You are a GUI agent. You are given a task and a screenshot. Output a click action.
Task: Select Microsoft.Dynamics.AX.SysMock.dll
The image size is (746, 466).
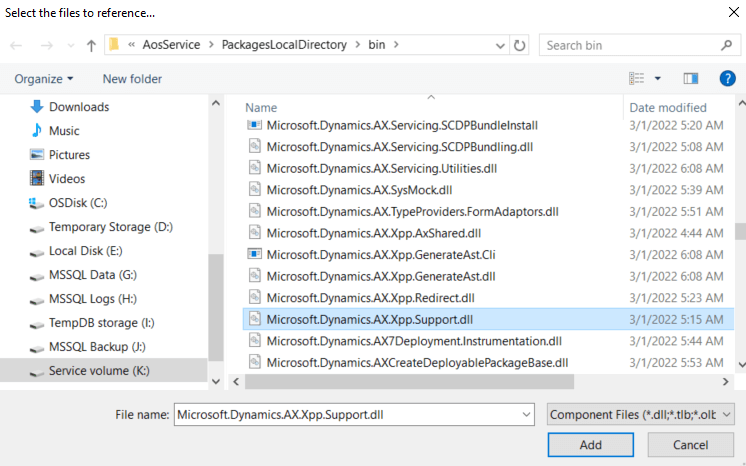(x=359, y=190)
